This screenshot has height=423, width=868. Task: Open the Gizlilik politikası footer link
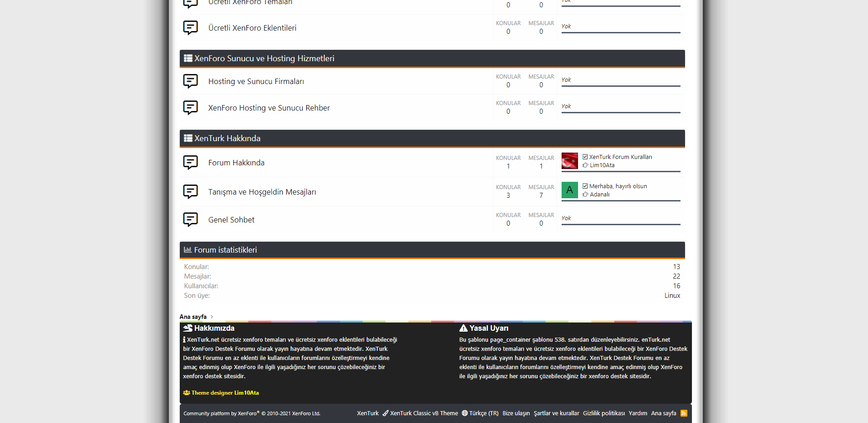pos(604,413)
